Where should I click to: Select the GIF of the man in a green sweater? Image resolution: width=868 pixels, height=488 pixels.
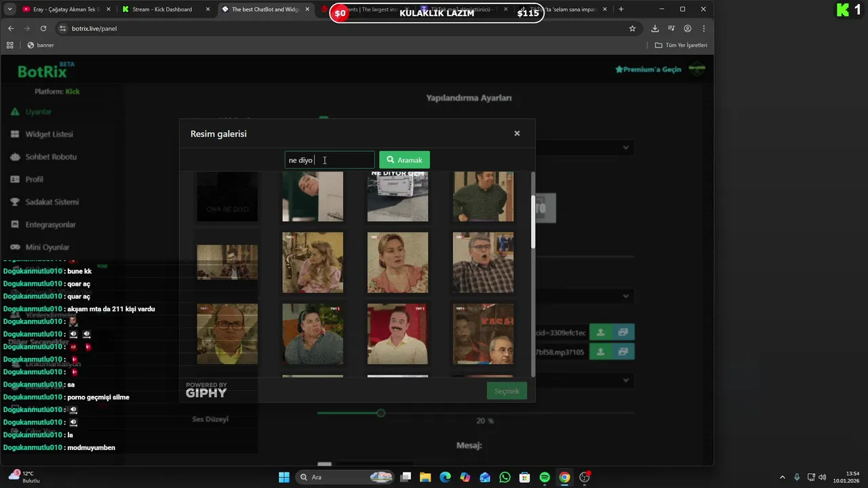[x=483, y=196]
